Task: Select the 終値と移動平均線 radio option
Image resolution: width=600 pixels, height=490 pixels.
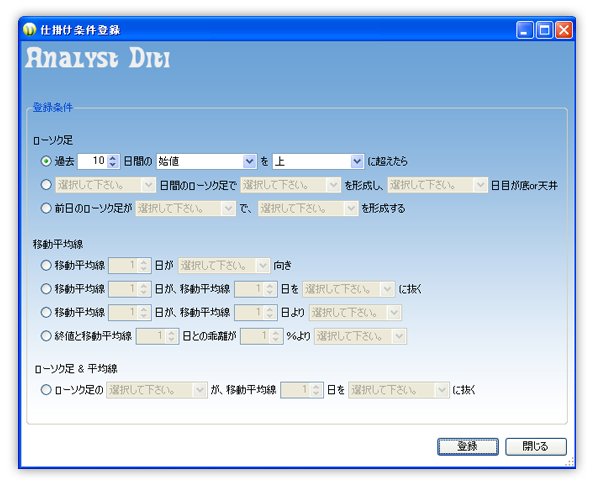Action: point(46,336)
